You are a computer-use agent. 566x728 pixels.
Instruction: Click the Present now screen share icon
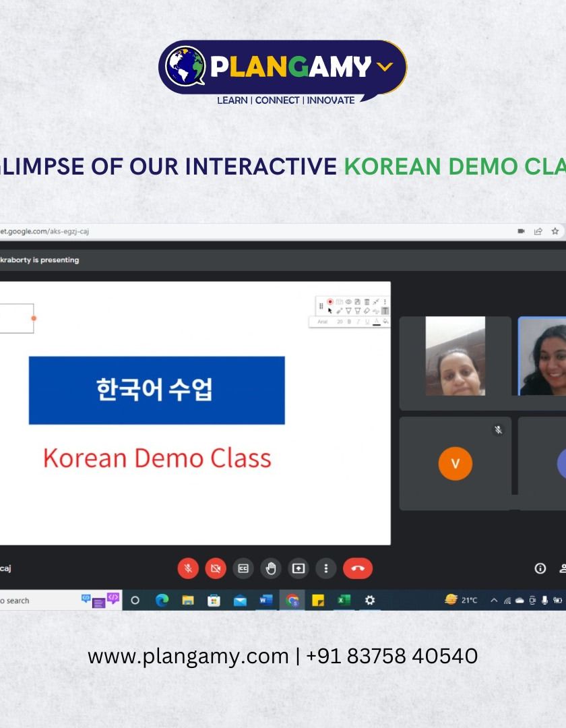coord(298,568)
